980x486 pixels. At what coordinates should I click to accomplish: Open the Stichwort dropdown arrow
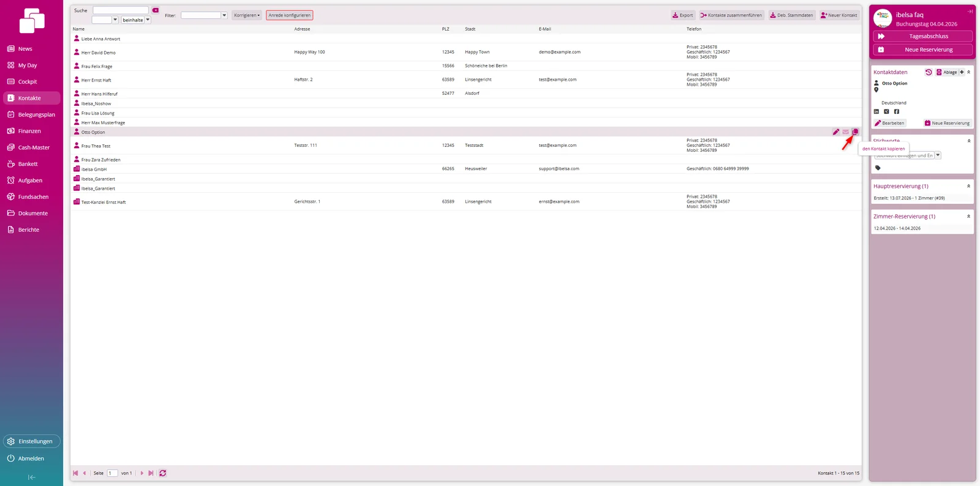coord(938,155)
